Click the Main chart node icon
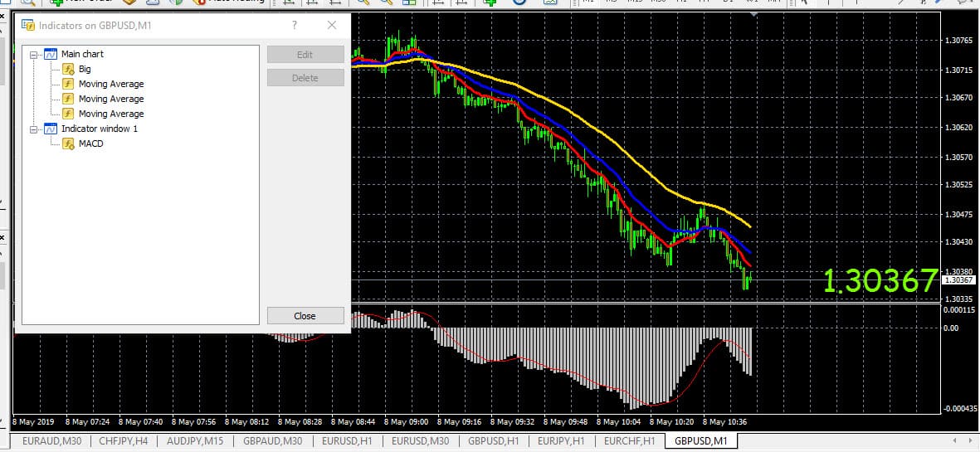 coord(50,54)
